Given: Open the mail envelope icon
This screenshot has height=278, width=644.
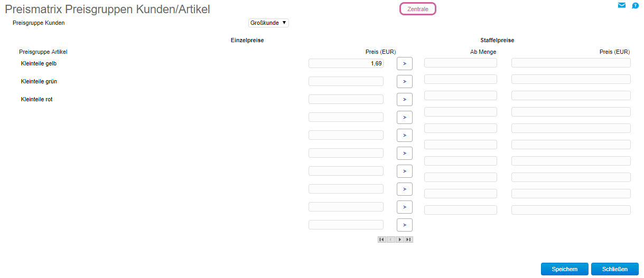Looking at the screenshot, I should 621,5.
